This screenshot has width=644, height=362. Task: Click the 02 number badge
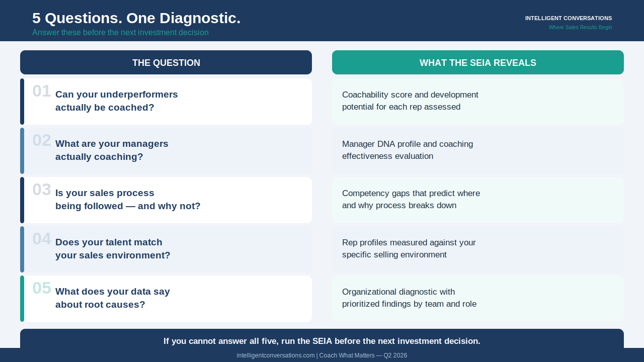(x=42, y=140)
